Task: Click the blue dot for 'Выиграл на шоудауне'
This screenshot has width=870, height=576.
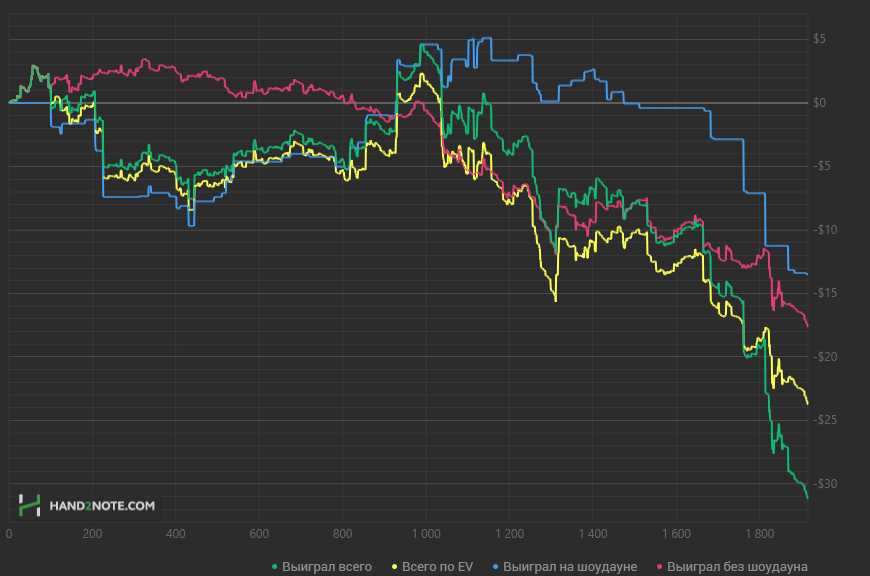Action: [495, 567]
